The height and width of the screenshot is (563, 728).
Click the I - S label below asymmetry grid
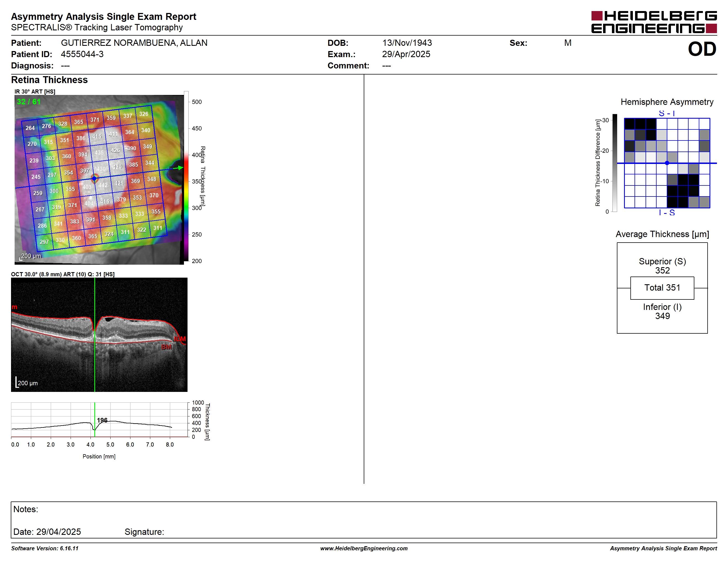click(x=667, y=213)
